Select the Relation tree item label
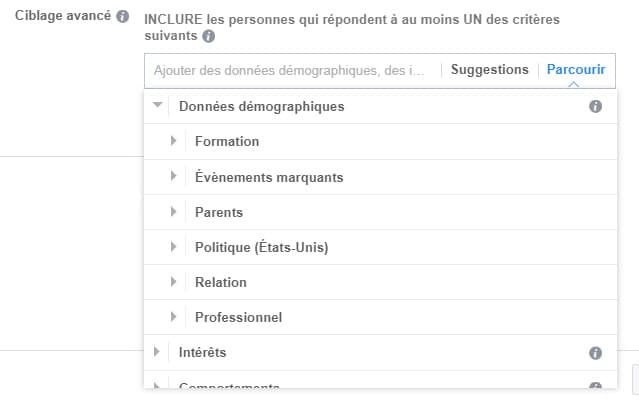Viewport: 639px width, 401px height. click(x=221, y=282)
